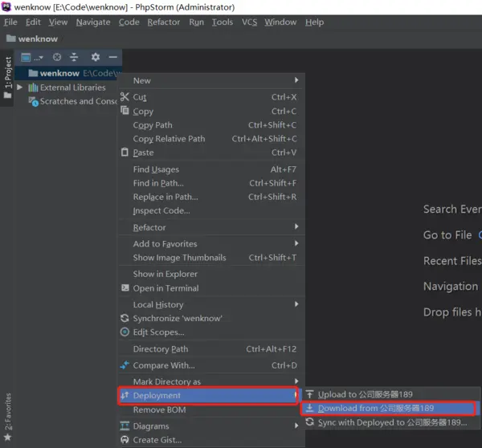Open the 2: Favorites side tab
Viewport: 482px width, 448px height.
point(8,417)
